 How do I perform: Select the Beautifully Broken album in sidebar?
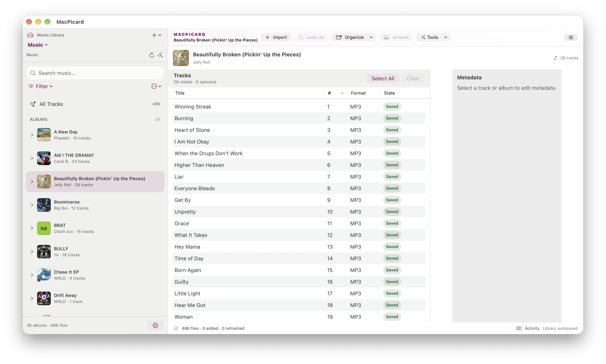click(95, 182)
